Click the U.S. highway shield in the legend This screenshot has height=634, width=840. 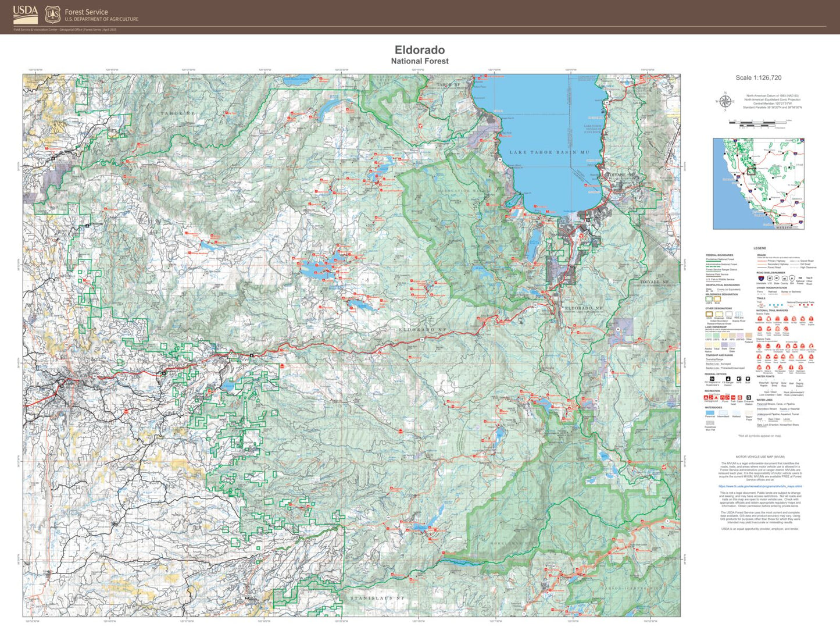pyautogui.click(x=769, y=279)
